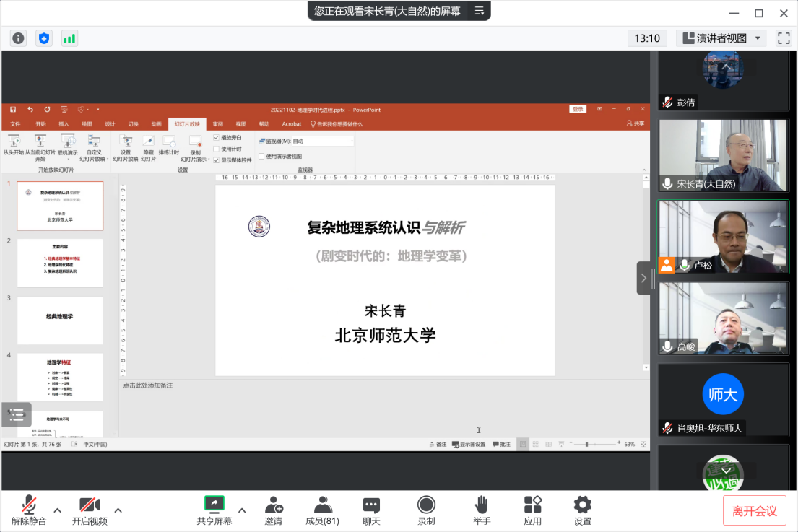Viewport: 798px width, 532px height.
Task: Start recording with 录制
Action: point(427,510)
